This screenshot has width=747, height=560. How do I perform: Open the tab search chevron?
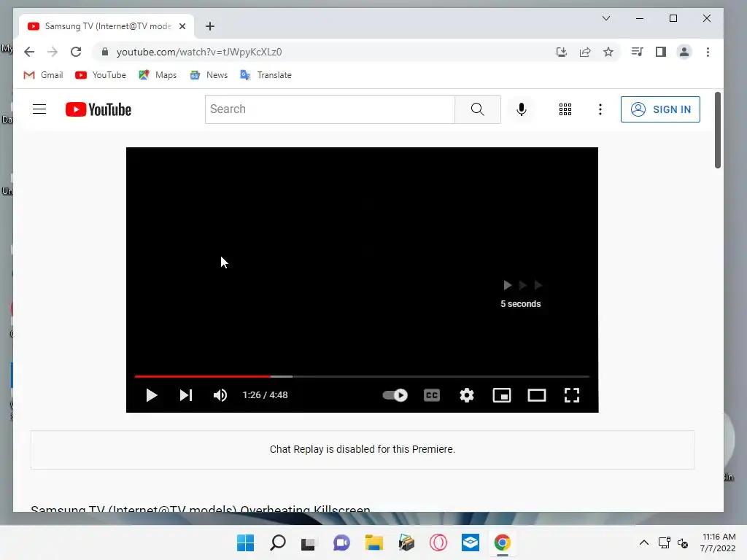[606, 18]
